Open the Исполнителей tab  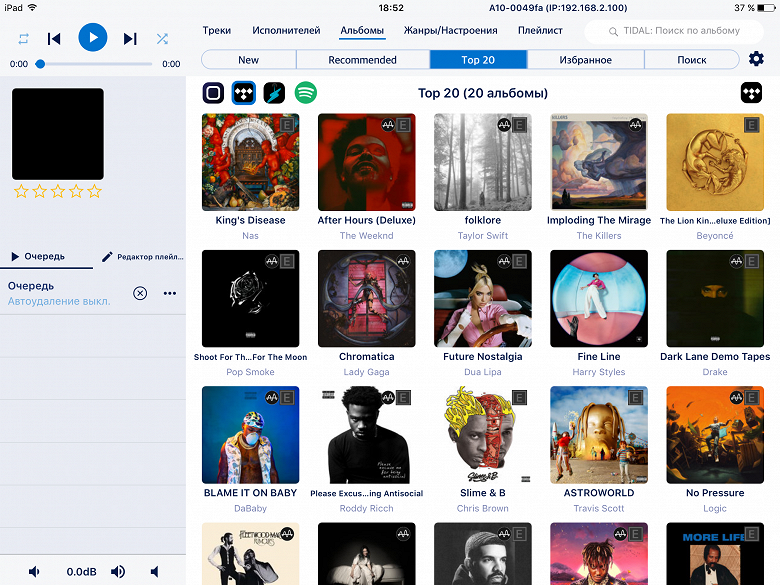[286, 30]
